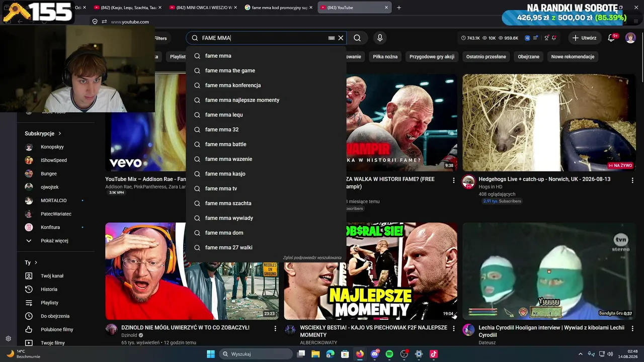Viewport: 644px width, 362px height.
Task: Switch to the 'fame mma kod promocyjny' browser tab
Action: tap(278, 8)
